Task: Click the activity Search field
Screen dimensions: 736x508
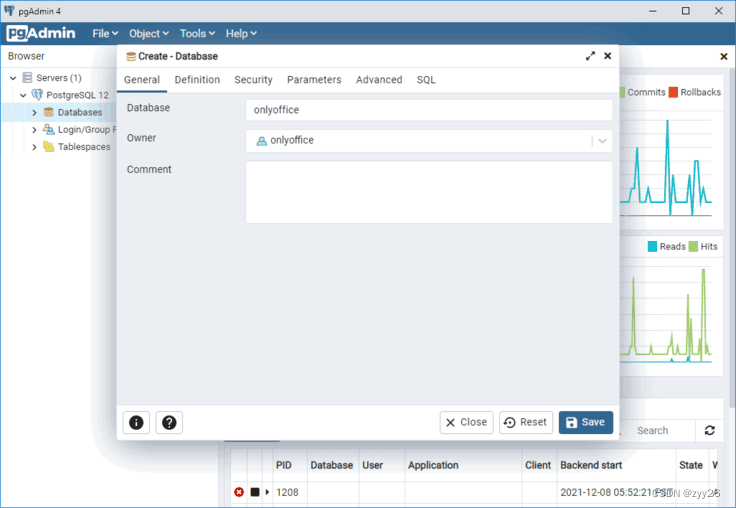Action: pos(657,430)
